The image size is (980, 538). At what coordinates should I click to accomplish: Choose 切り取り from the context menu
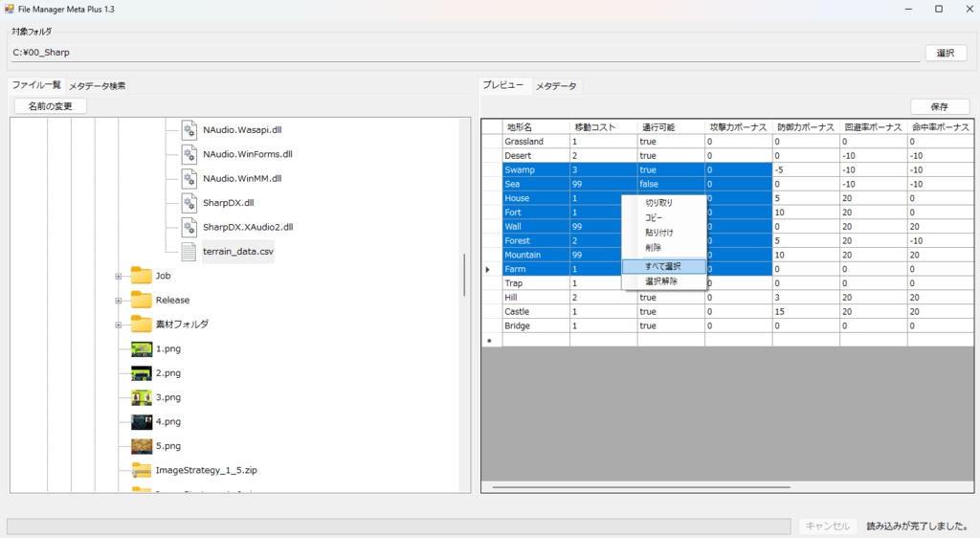click(x=664, y=203)
